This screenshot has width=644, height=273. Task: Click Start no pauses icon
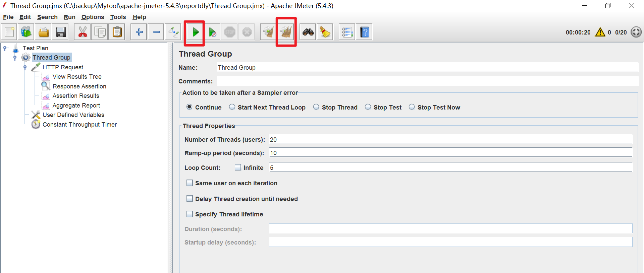[212, 32]
